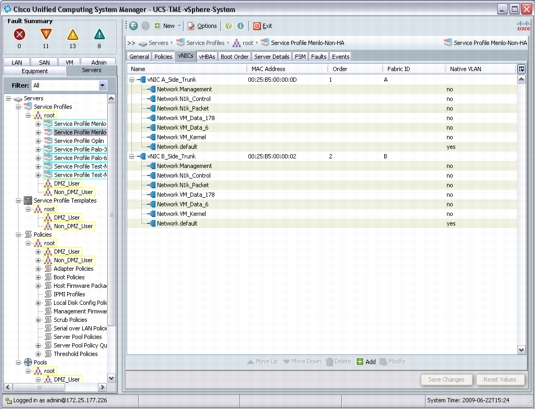The height and width of the screenshot is (410, 536).
Task: Switch to the Events tab
Action: (340, 56)
